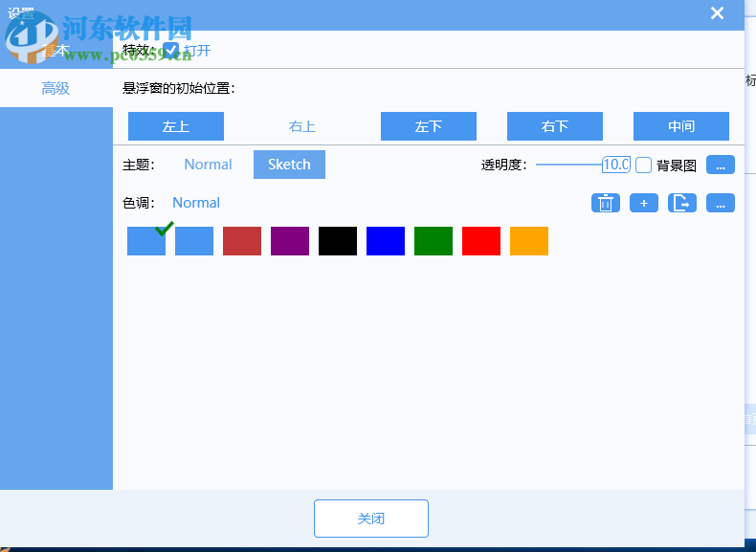Click the 关闭 button
This screenshot has height=552, width=756.
click(x=371, y=519)
